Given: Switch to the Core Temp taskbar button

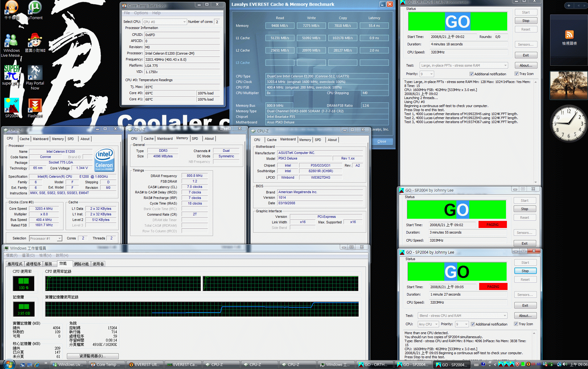Looking at the screenshot, I should (106, 365).
